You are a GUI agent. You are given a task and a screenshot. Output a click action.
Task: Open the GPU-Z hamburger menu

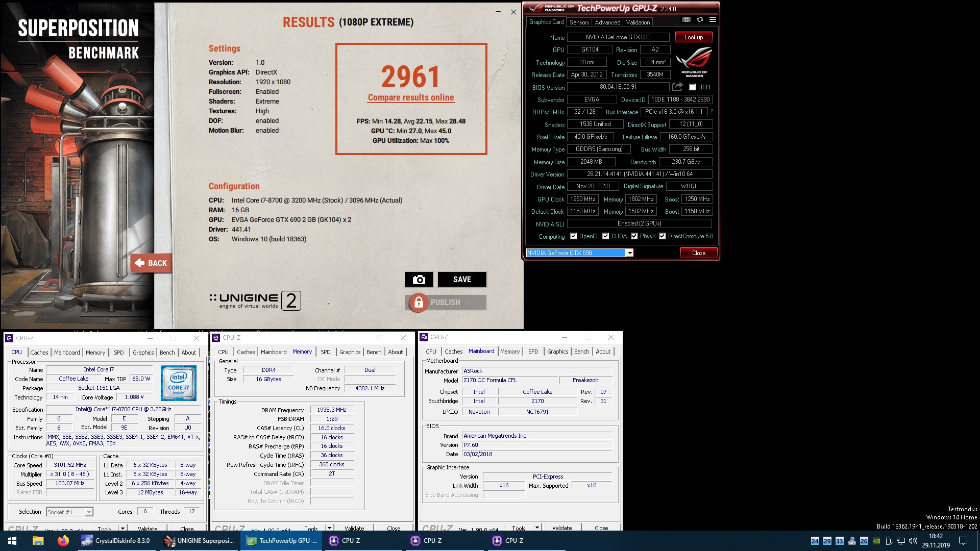click(713, 20)
